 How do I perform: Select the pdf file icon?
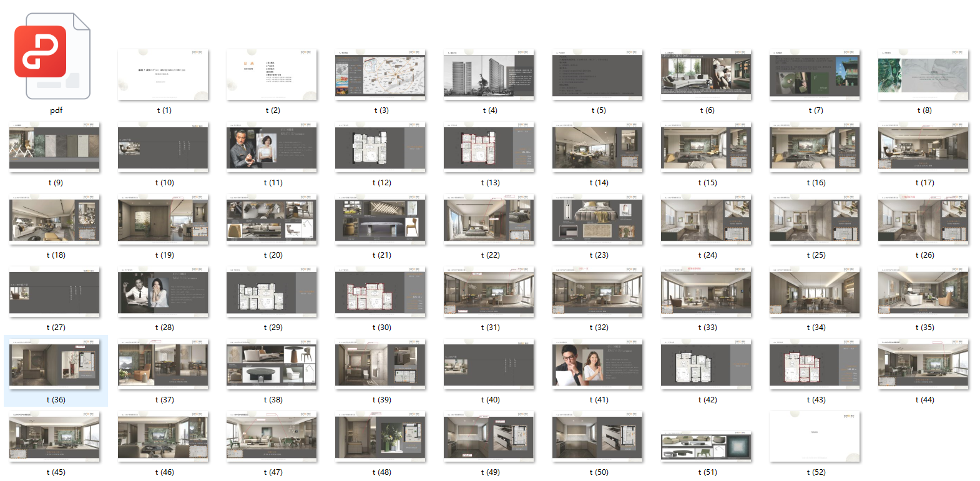coord(53,56)
